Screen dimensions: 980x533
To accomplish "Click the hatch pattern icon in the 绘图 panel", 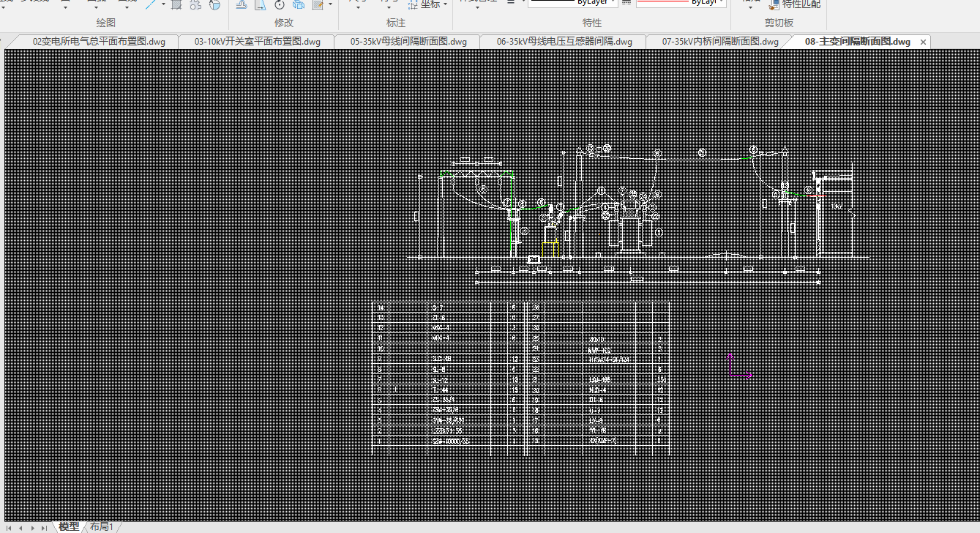I will [x=176, y=4].
